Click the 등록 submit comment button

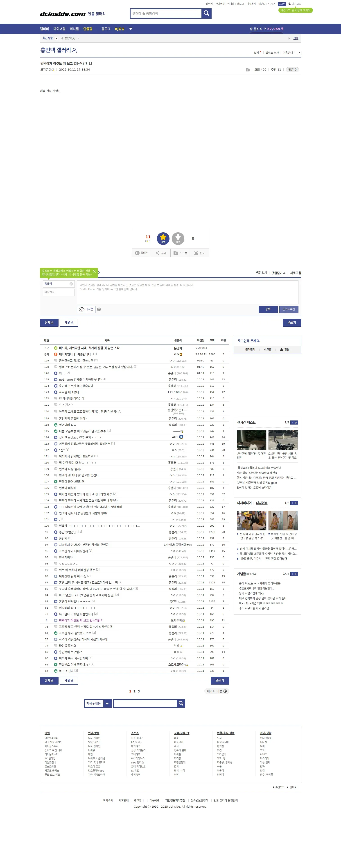[268, 309]
